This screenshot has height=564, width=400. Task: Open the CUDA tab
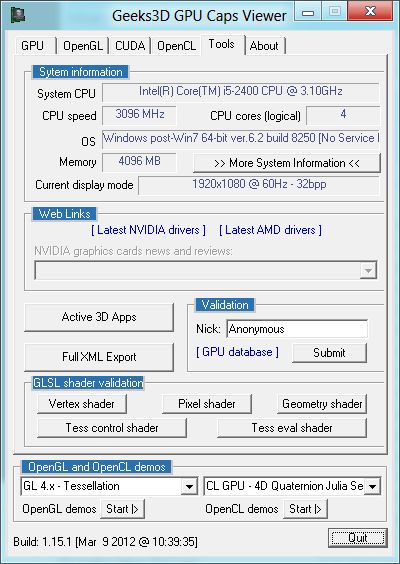[130, 46]
